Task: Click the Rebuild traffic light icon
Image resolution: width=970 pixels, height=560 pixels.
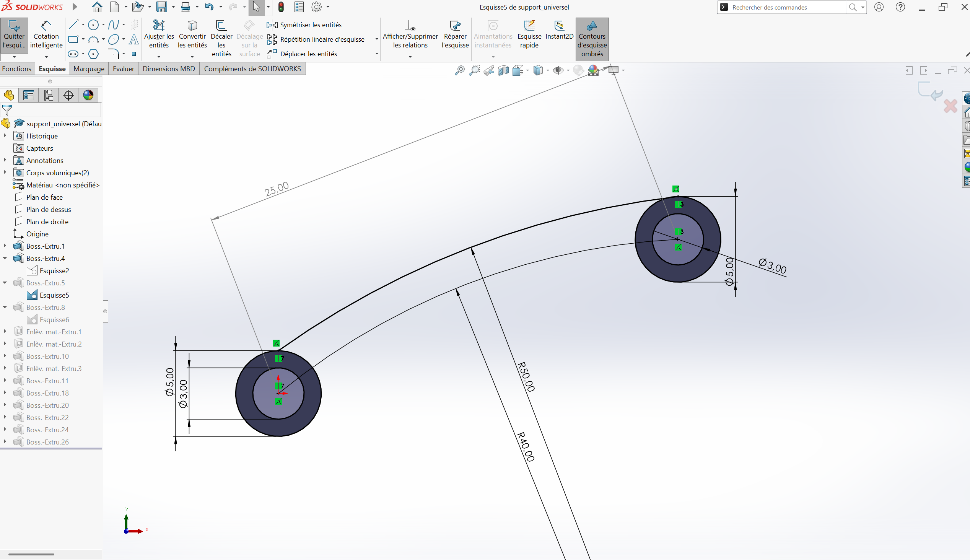Action: [x=281, y=7]
